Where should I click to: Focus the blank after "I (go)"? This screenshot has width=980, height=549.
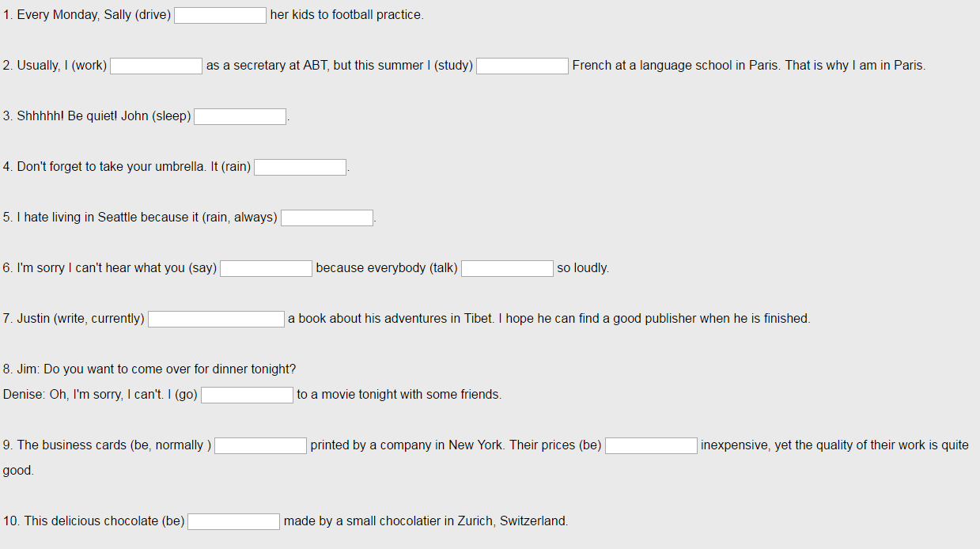(247, 395)
